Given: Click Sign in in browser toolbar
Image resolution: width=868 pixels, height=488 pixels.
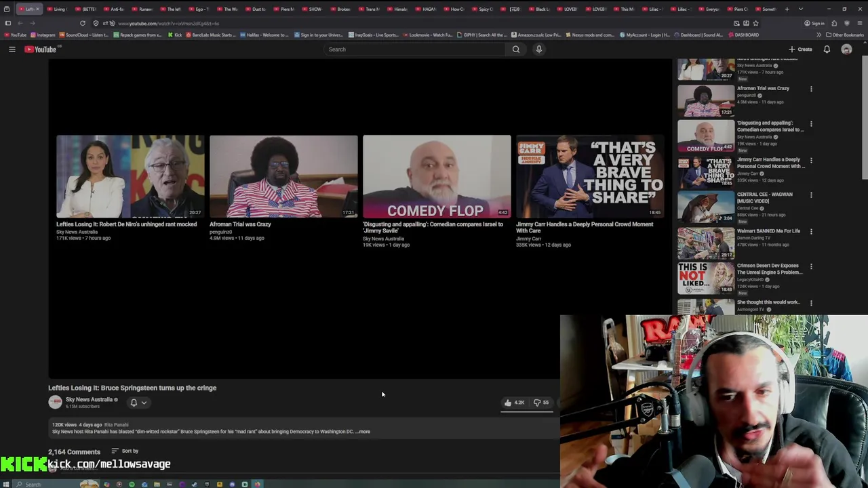Looking at the screenshot, I should [814, 23].
